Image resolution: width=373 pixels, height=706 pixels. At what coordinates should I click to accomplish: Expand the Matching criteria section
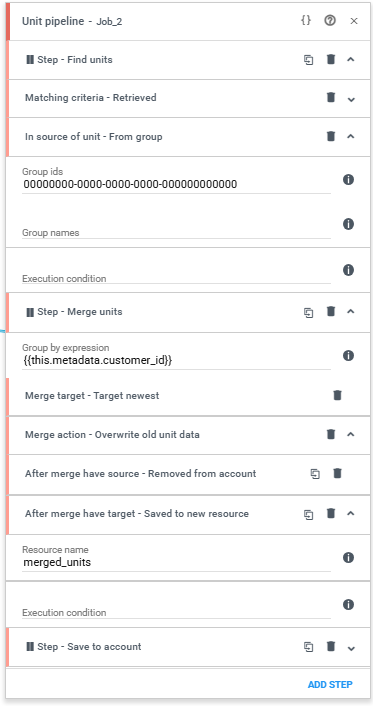coord(352,100)
